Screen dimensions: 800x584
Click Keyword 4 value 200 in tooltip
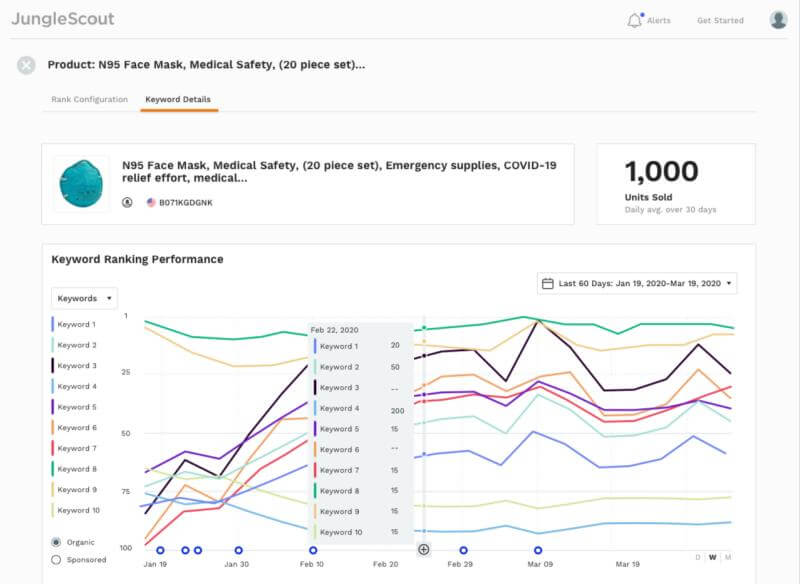[x=397, y=411]
